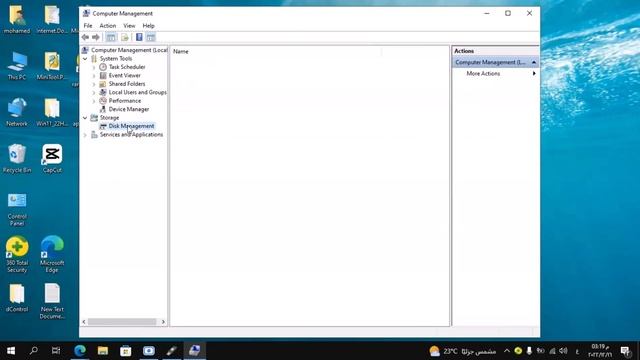This screenshot has height=360, width=640.
Task: Open the Action menu
Action: (108, 26)
